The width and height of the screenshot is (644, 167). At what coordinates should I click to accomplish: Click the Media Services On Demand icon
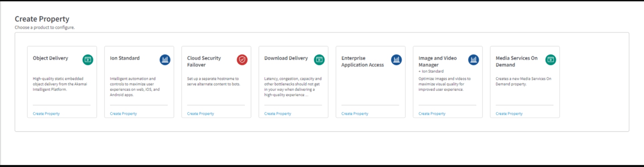pos(551,60)
